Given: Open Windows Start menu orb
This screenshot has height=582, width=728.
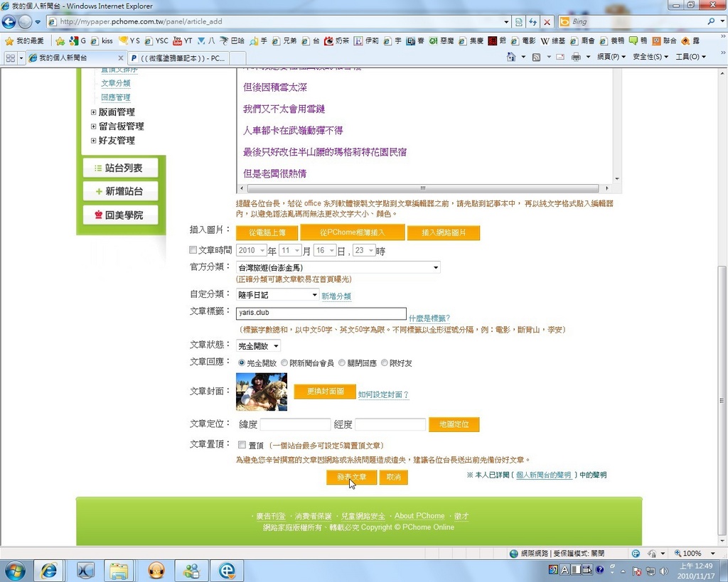Looking at the screenshot, I should [14, 570].
